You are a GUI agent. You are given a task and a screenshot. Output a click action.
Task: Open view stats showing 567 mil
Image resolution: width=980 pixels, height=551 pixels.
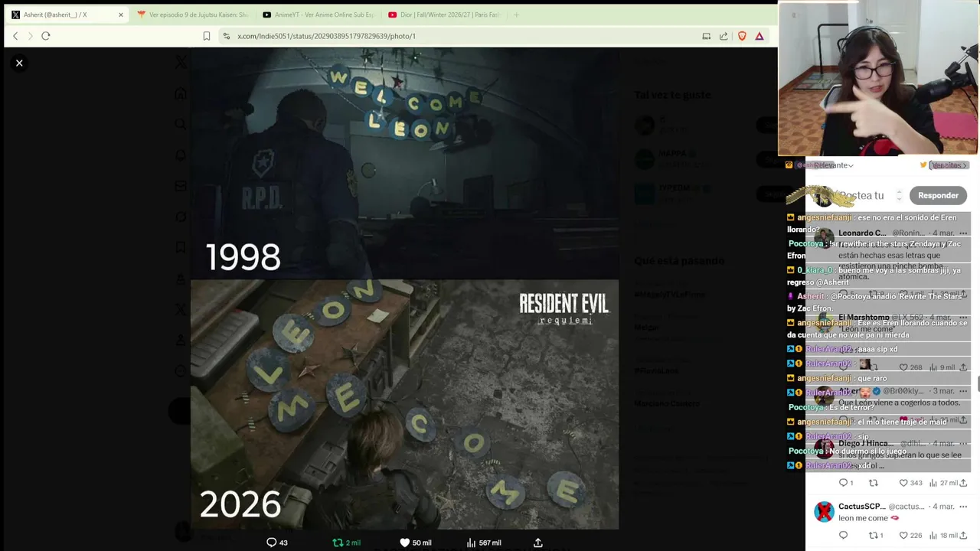coord(483,543)
